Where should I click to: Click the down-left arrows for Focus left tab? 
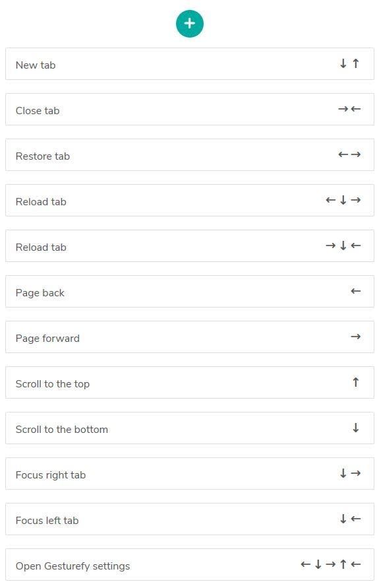pyautogui.click(x=350, y=519)
